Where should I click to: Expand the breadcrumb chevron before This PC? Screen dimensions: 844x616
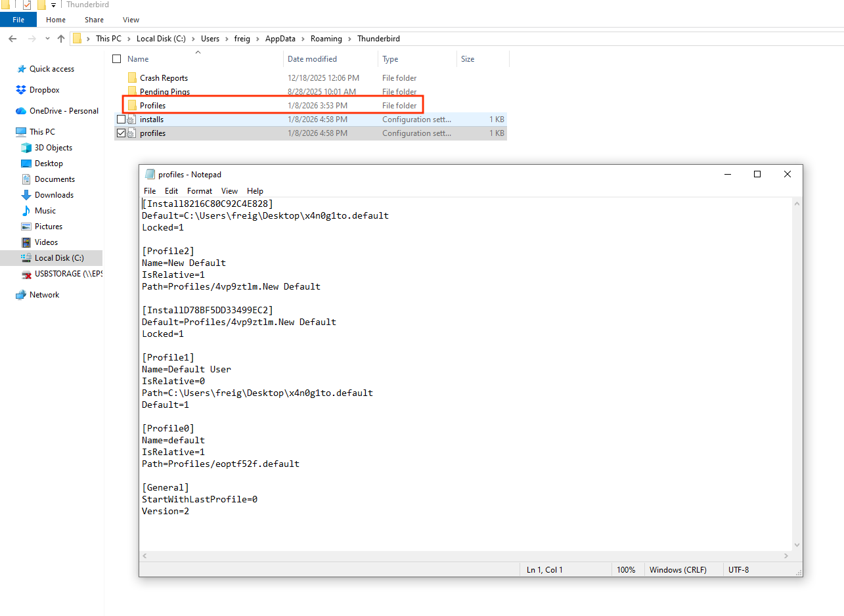89,39
